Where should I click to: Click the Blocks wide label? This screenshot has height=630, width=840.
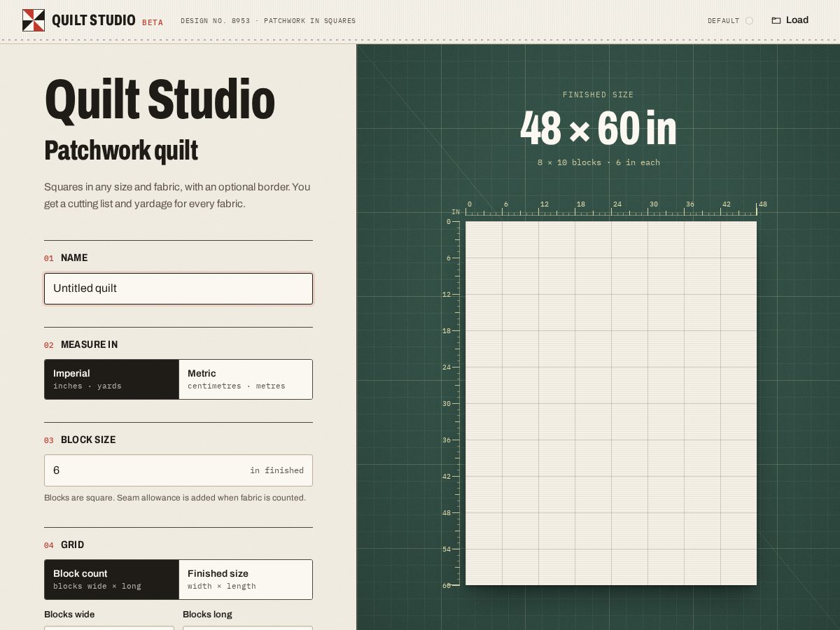click(69, 615)
